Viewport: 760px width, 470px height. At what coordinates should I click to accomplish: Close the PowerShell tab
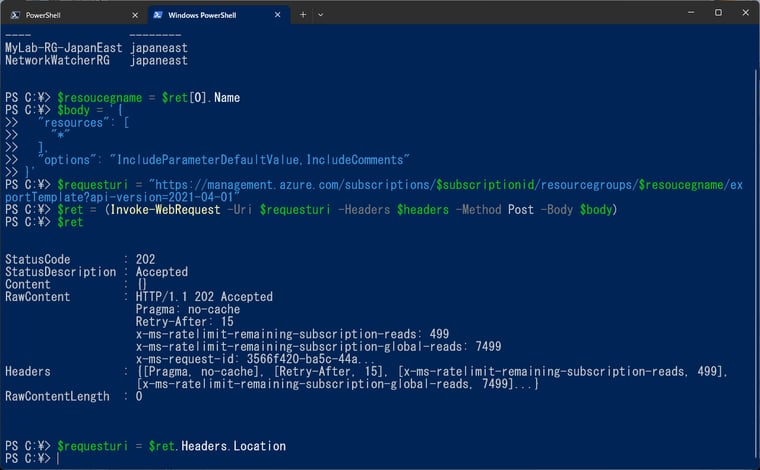pyautogui.click(x=135, y=15)
